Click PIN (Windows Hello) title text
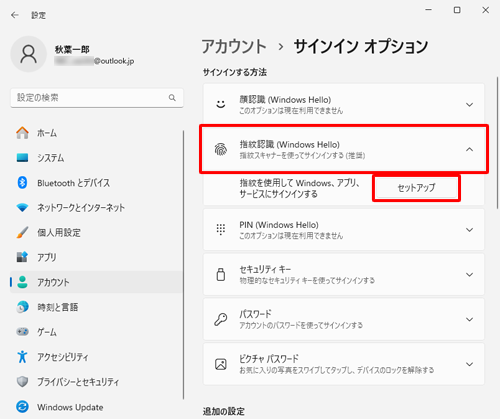 click(279, 225)
